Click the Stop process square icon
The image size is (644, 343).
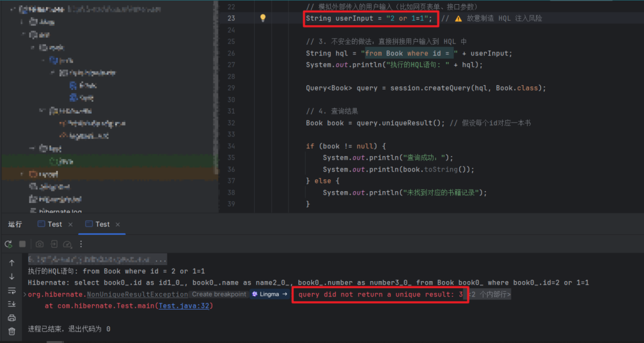tap(23, 244)
